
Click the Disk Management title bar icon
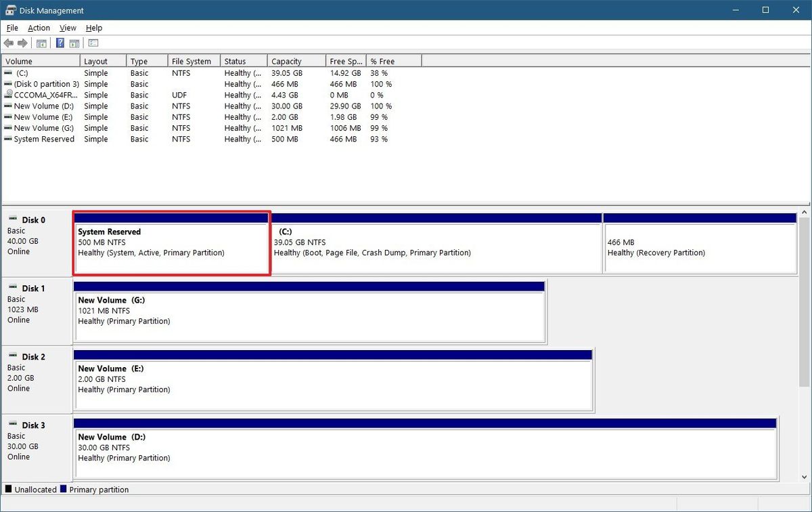click(x=9, y=9)
